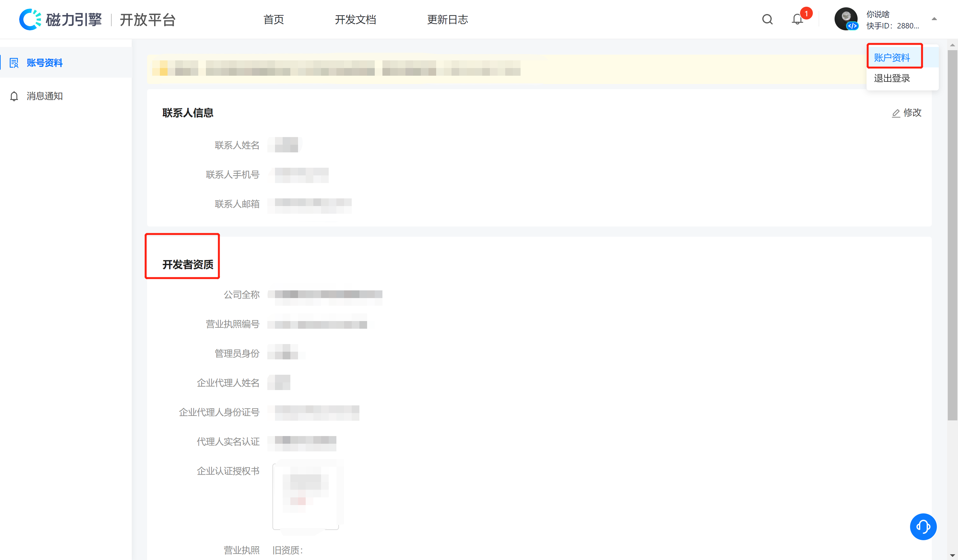Click the 账号资料 sidebar icon
The image size is (958, 560).
[14, 63]
